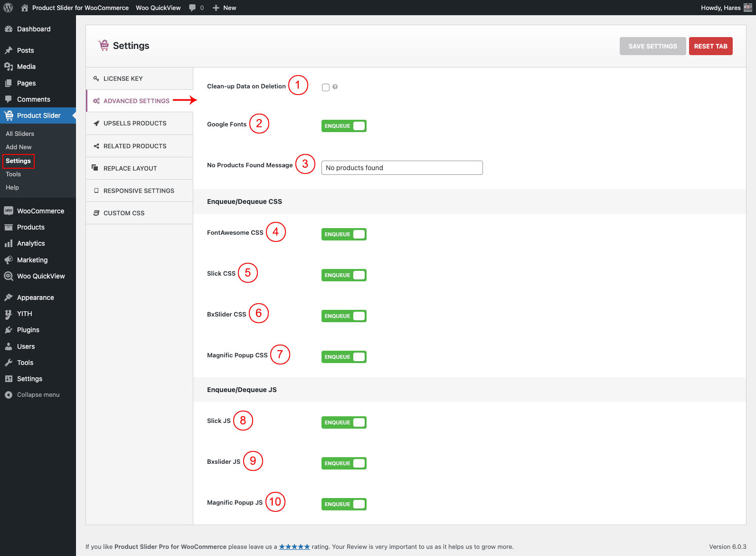
Task: Disable the FontAwesome CSS enqueue toggle
Action: click(344, 234)
